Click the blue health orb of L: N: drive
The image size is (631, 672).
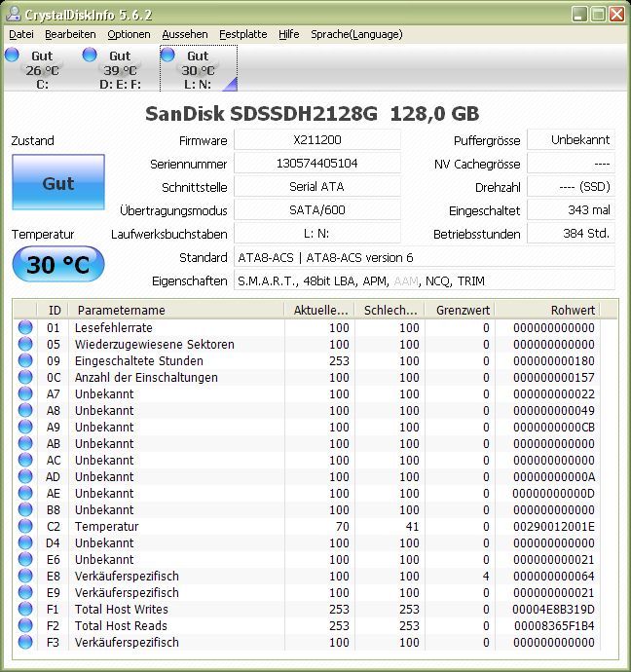[x=167, y=55]
